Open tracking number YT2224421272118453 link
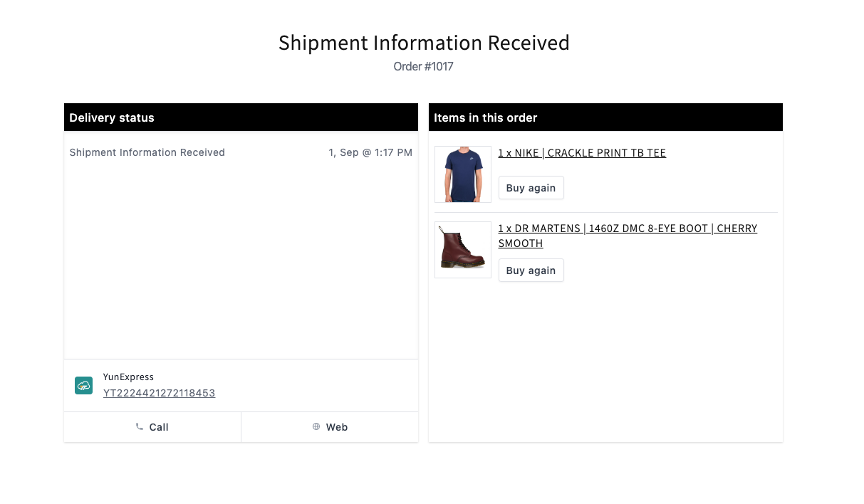864x504 pixels. click(x=159, y=393)
